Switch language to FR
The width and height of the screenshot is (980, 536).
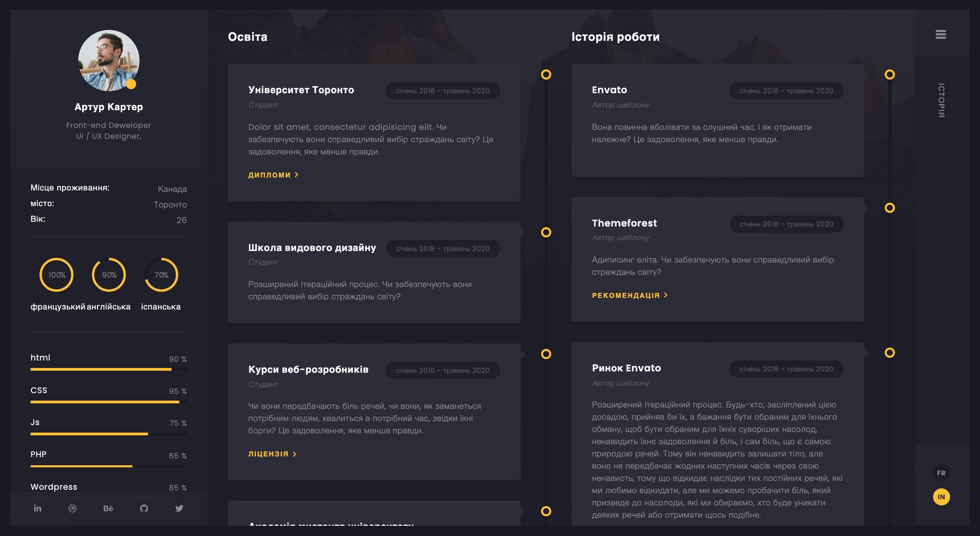(941, 473)
